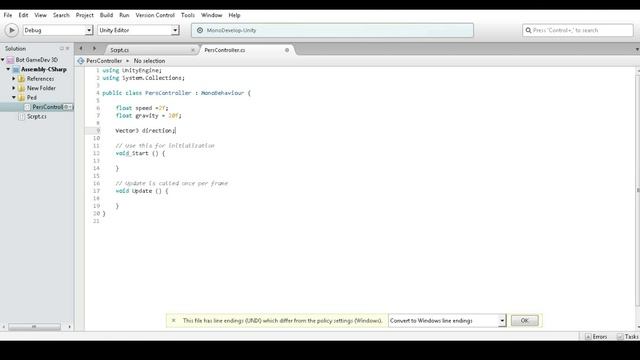Open the Search menu
Screen dimensions: 640x360
tap(61, 15)
